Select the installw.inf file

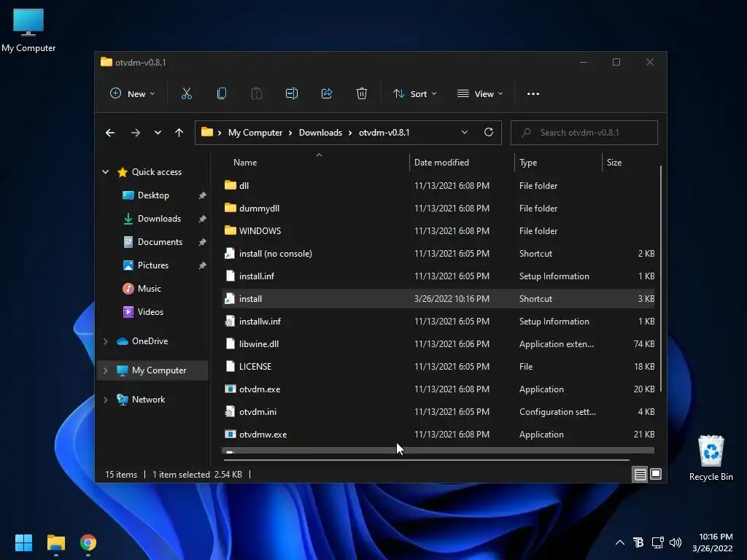[260, 322]
